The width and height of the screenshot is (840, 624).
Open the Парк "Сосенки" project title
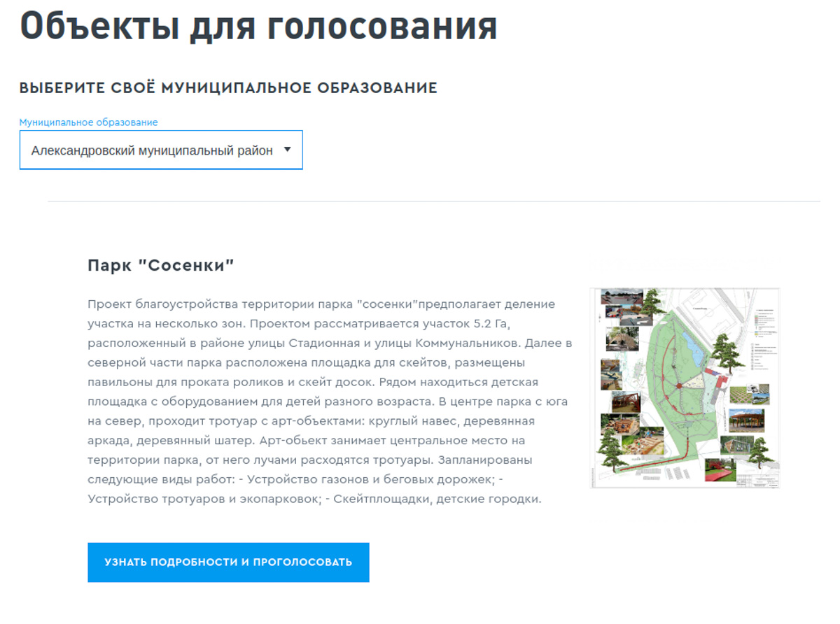pyautogui.click(x=158, y=264)
